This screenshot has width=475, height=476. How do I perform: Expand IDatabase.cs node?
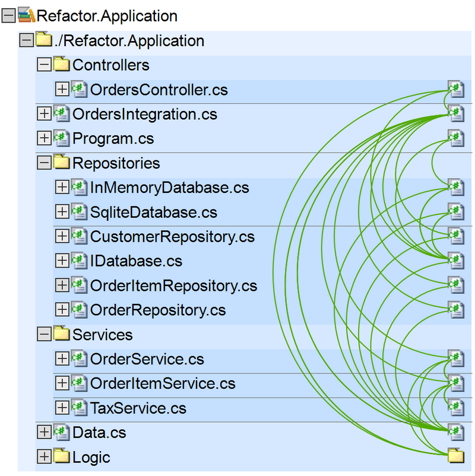pos(62,261)
